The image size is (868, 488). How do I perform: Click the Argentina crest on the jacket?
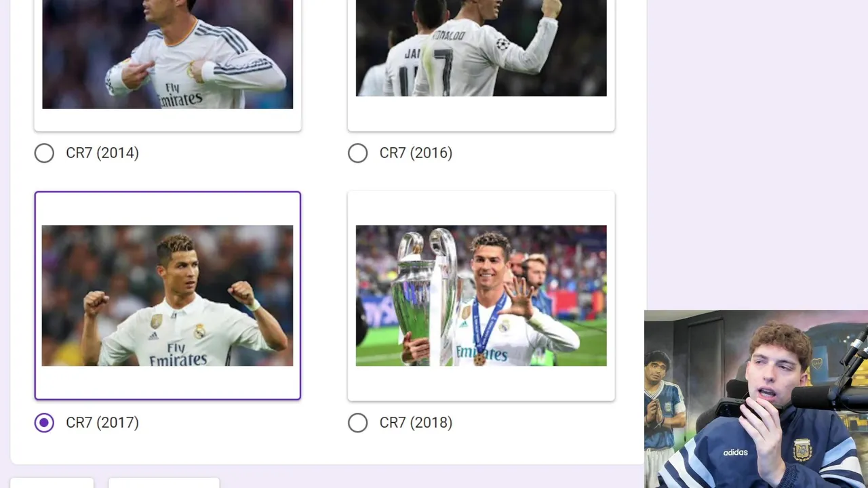(802, 450)
